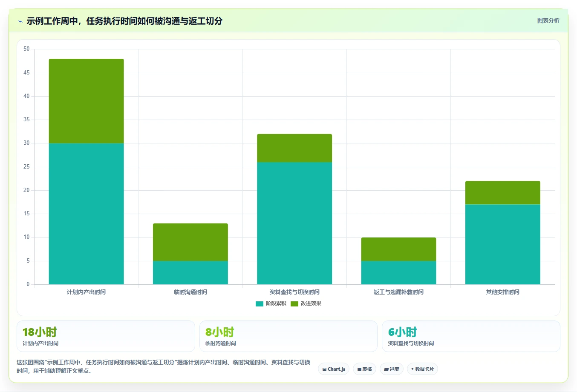Open the 6小时 data card
Image resolution: width=577 pixels, height=392 pixels.
pos(471,336)
